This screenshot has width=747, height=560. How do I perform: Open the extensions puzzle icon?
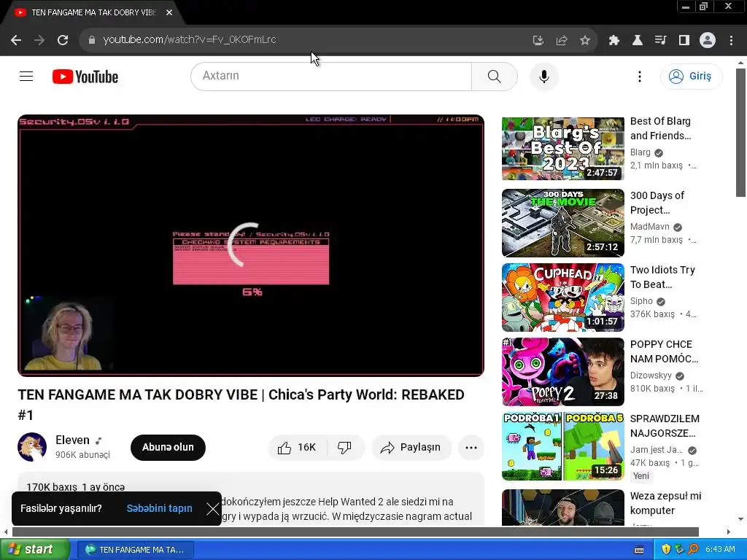pos(614,40)
